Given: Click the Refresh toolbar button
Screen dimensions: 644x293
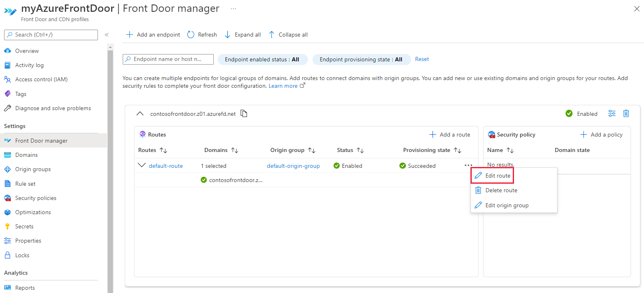Looking at the screenshot, I should coord(202,35).
